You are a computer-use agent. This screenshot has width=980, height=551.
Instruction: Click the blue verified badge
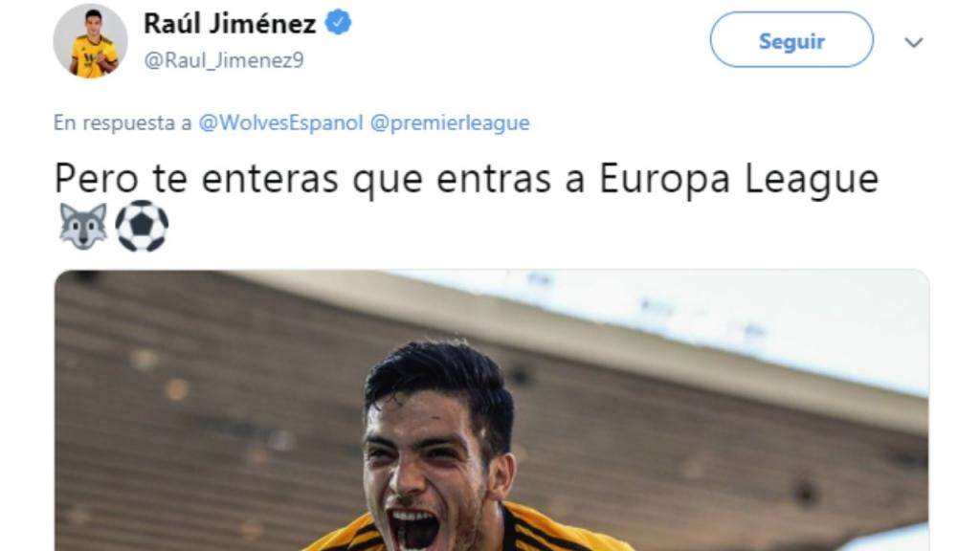point(338,23)
